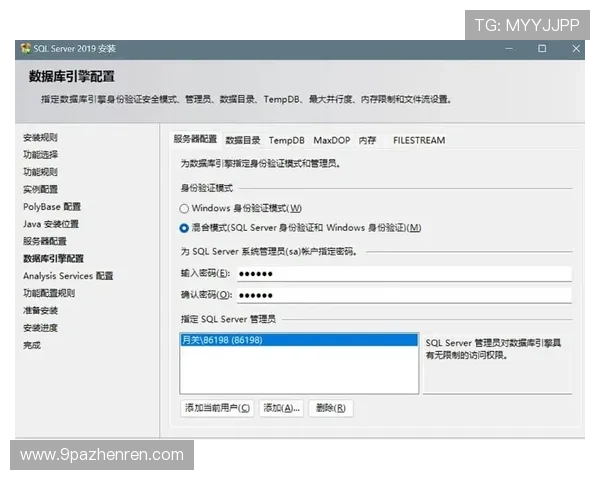Focus the 确认密码 field
600x480 pixels.
(x=404, y=296)
